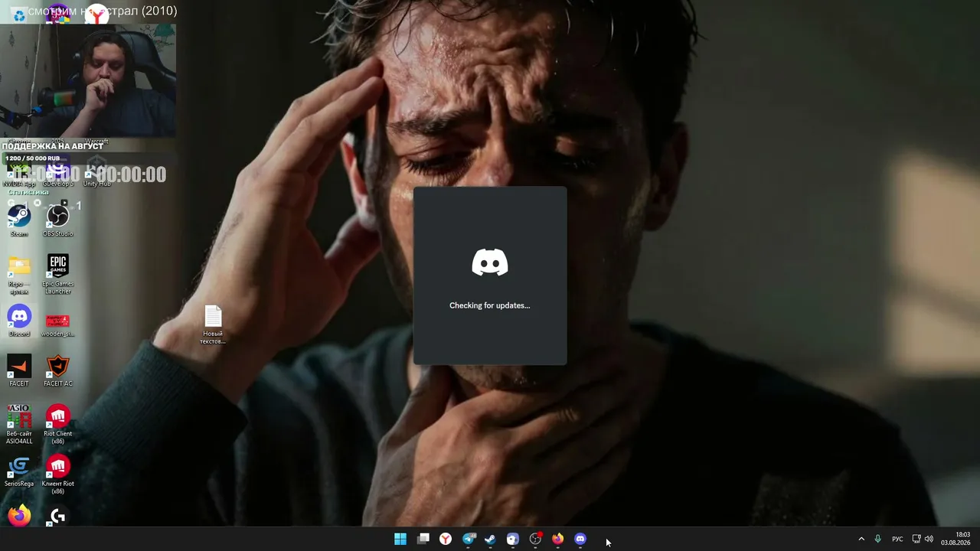This screenshot has height=551, width=980.
Task: Change the РУС input language
Action: point(897,540)
